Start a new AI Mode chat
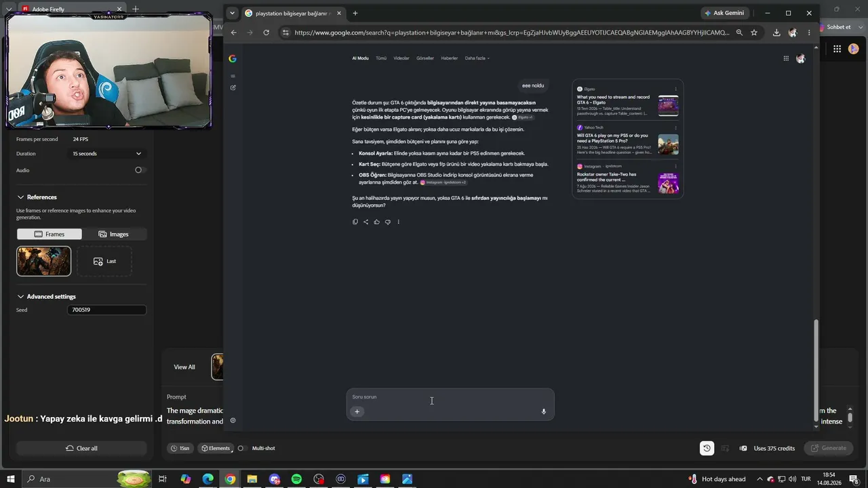This screenshot has width=868, height=488. (x=233, y=87)
